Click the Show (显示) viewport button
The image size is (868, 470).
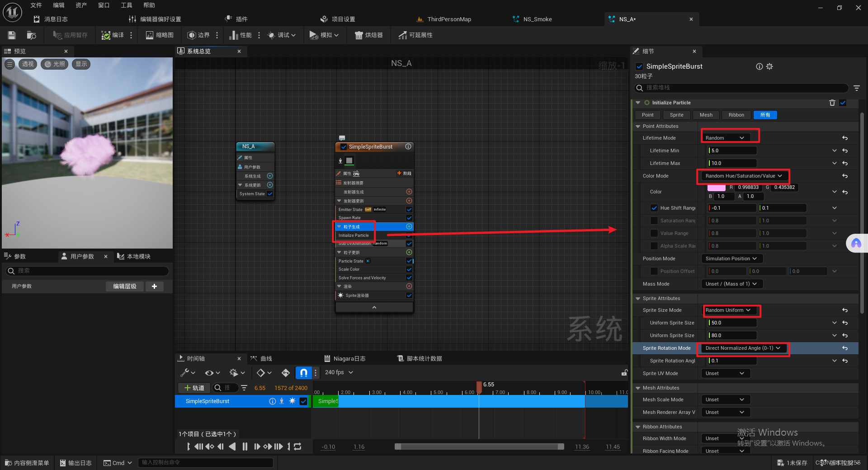point(81,64)
